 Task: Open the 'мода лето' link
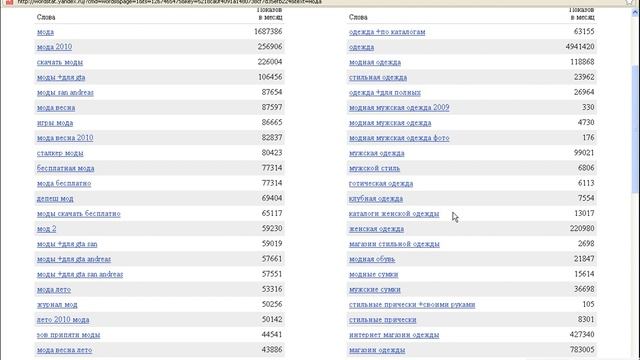(54, 289)
